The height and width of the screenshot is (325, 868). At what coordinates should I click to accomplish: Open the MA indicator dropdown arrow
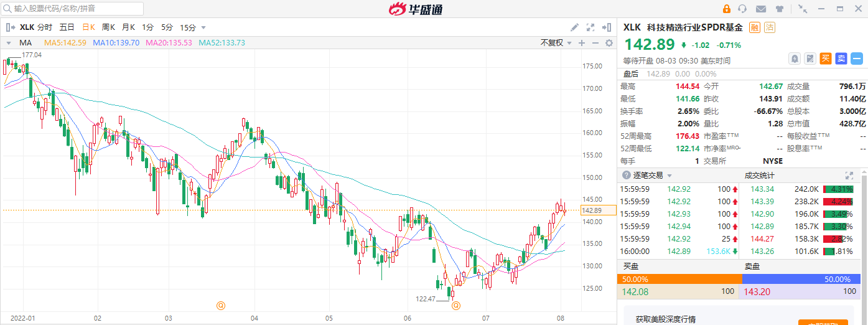pyautogui.click(x=9, y=43)
